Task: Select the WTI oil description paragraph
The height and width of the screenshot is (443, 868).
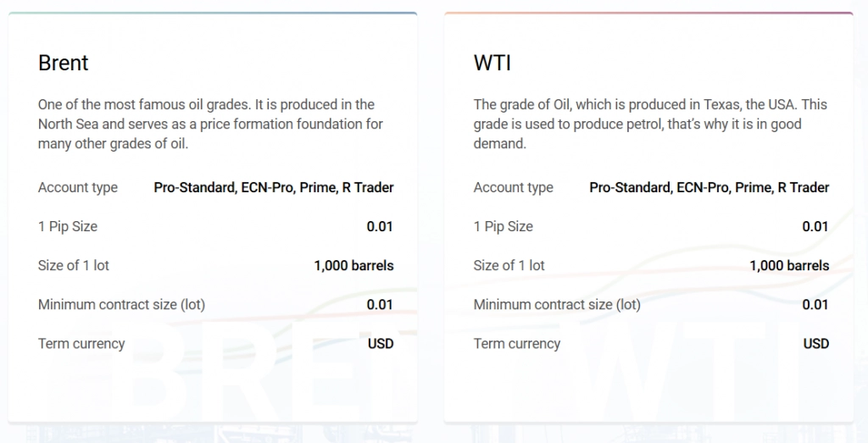Action: tap(650, 124)
